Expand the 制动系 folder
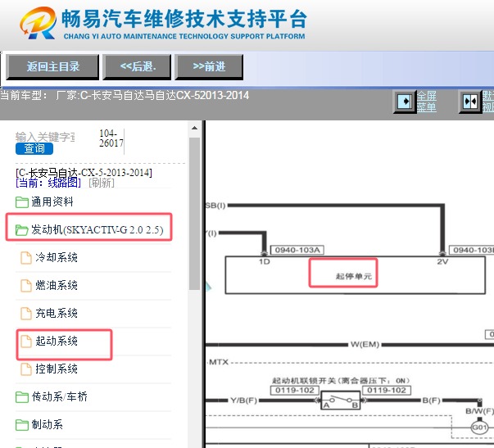This screenshot has width=494, height=448. (x=47, y=424)
